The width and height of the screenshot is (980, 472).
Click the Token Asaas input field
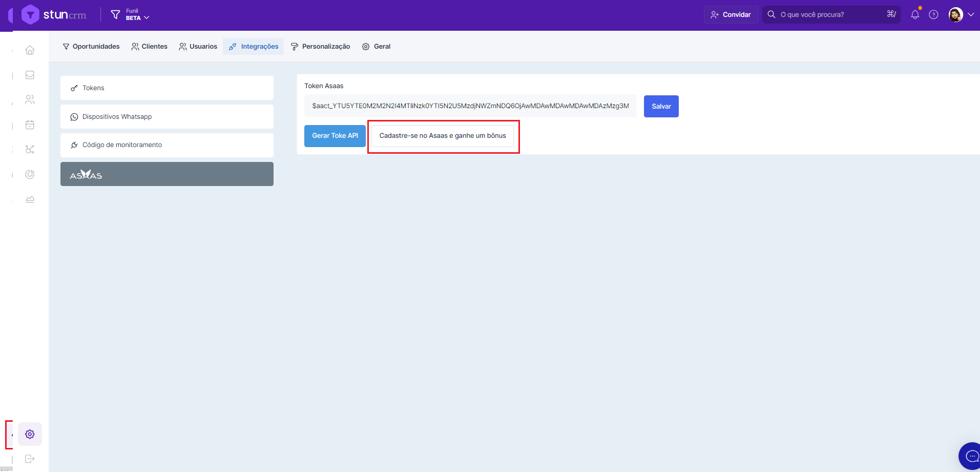(470, 106)
